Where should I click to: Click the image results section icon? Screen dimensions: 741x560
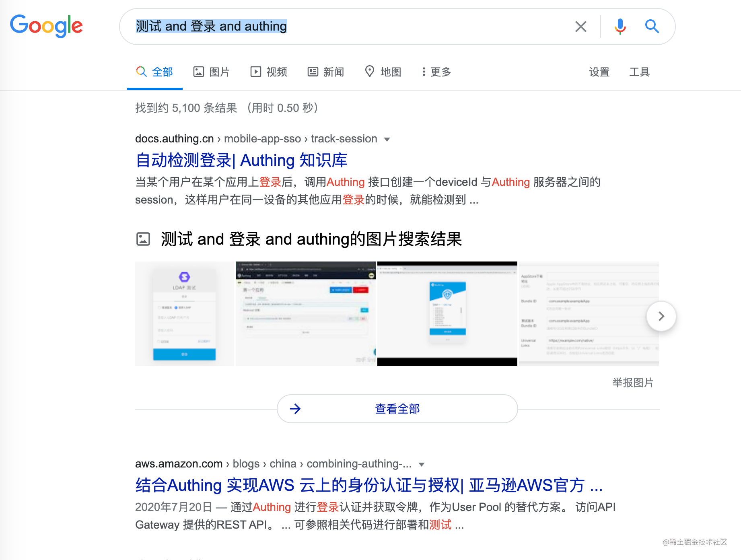point(143,239)
